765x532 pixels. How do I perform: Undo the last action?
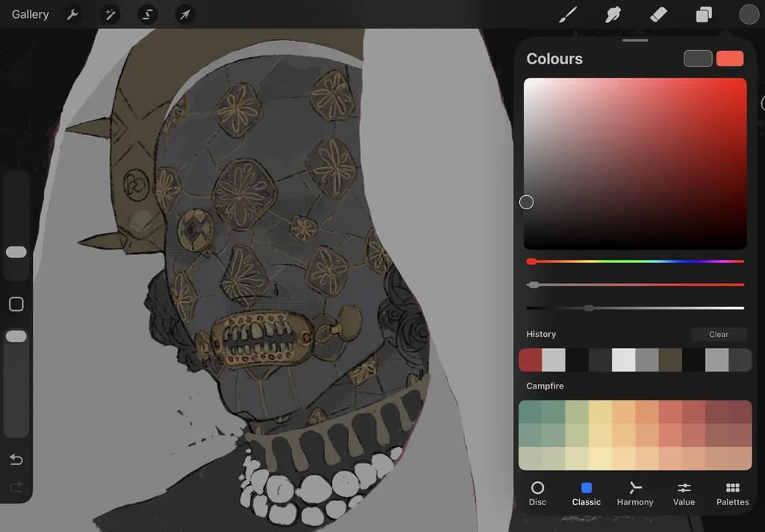click(x=16, y=460)
